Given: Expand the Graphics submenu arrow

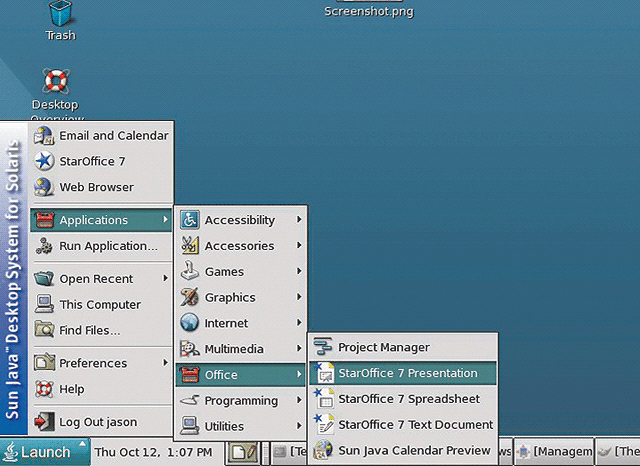Looking at the screenshot, I should 299,297.
